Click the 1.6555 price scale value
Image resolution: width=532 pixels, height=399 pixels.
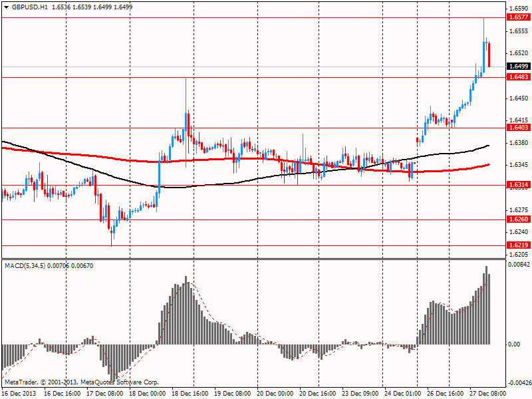(519, 31)
